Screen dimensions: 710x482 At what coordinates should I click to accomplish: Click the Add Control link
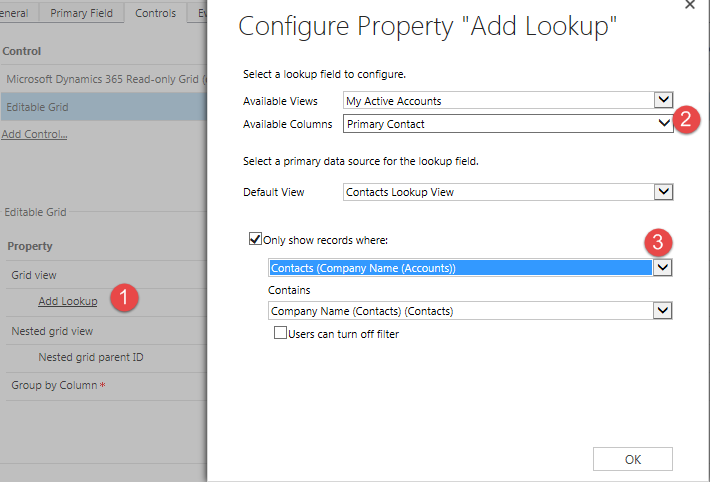click(x=34, y=134)
